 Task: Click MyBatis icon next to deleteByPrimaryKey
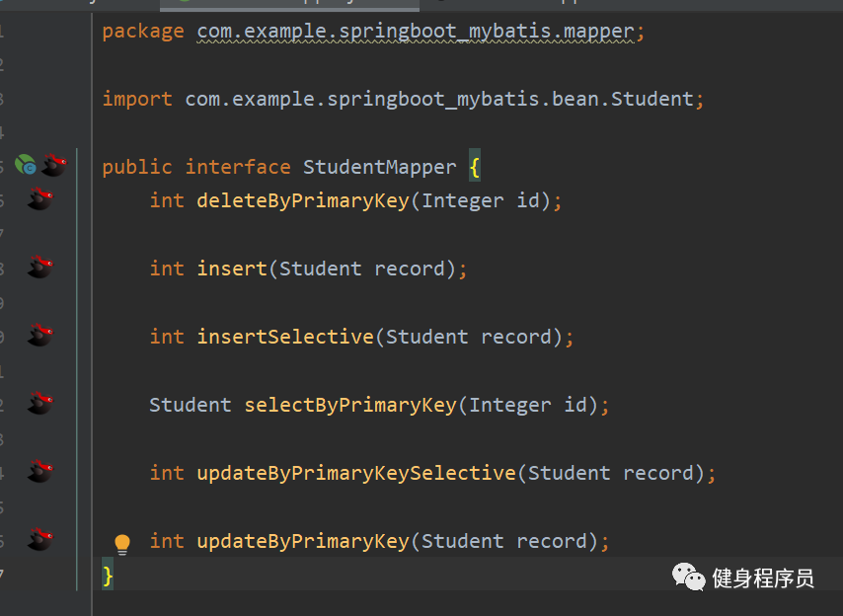click(39, 200)
